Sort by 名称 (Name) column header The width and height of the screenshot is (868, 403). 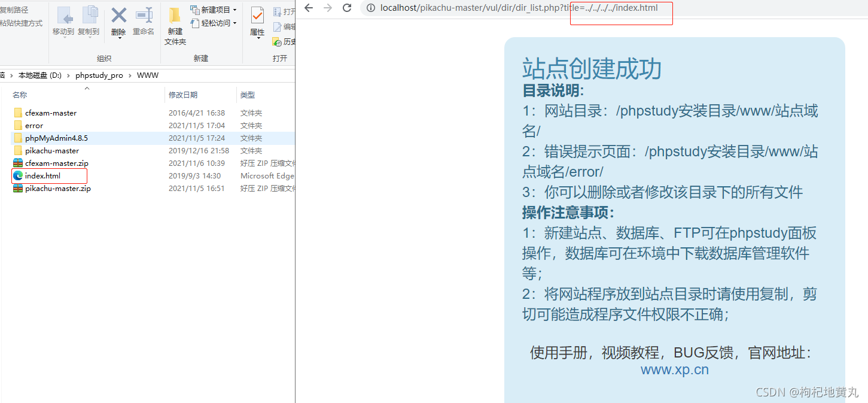click(20, 95)
